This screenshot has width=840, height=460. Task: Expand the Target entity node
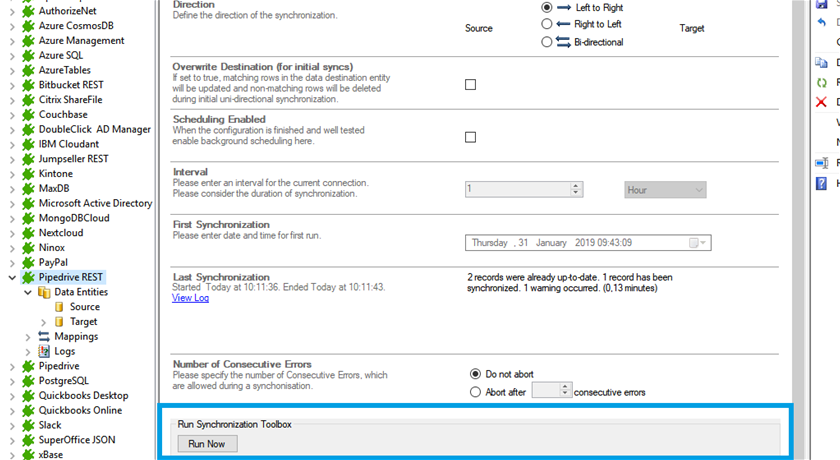click(43, 322)
